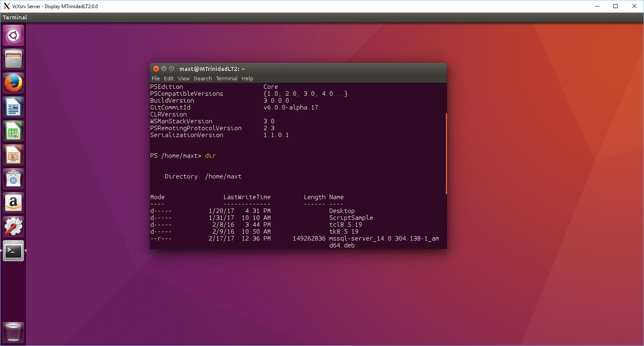Click the 'Desktop' directory name

[342, 211]
